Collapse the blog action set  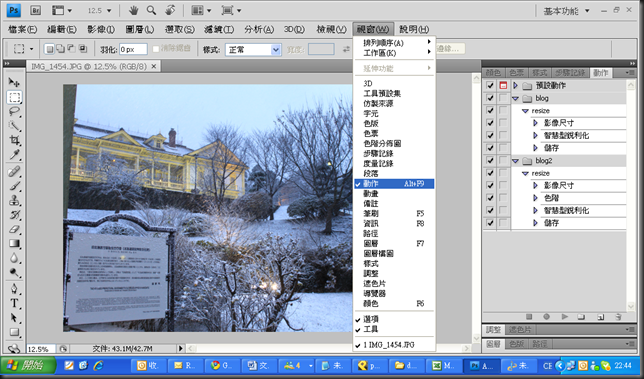515,99
